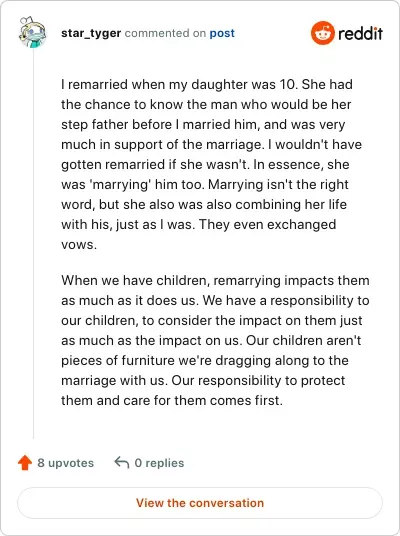Select the '0 replies' count label

click(x=159, y=463)
